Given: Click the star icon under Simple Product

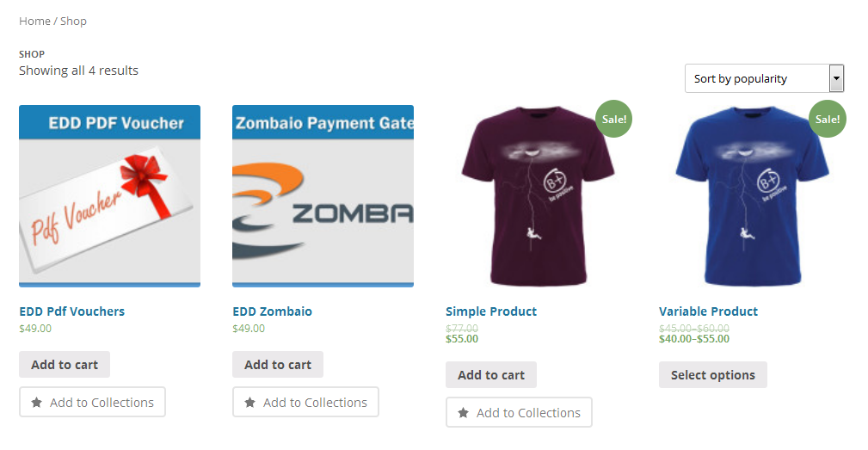Looking at the screenshot, I should click(464, 413).
